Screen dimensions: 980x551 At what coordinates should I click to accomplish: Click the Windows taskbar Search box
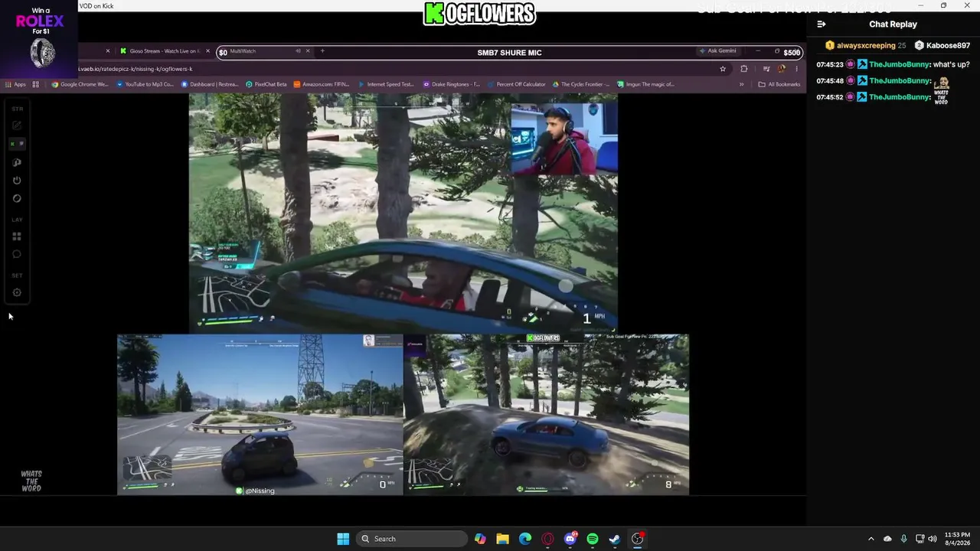tap(413, 539)
